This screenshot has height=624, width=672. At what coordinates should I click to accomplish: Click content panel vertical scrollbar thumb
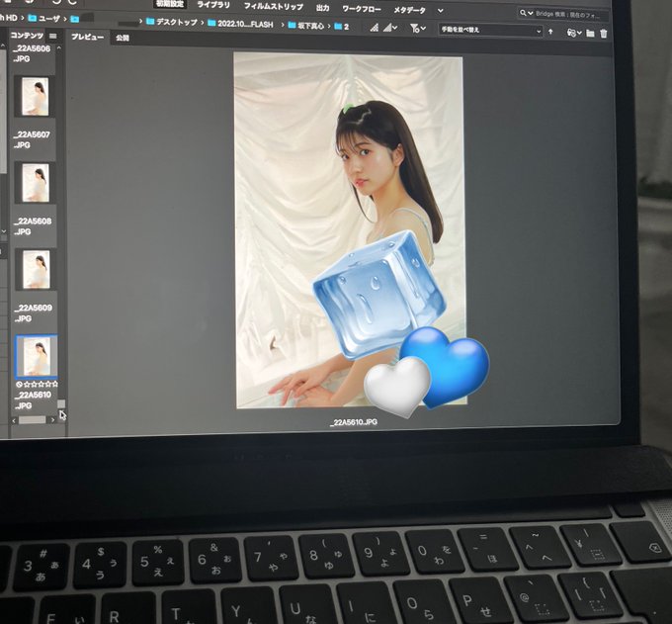61,404
